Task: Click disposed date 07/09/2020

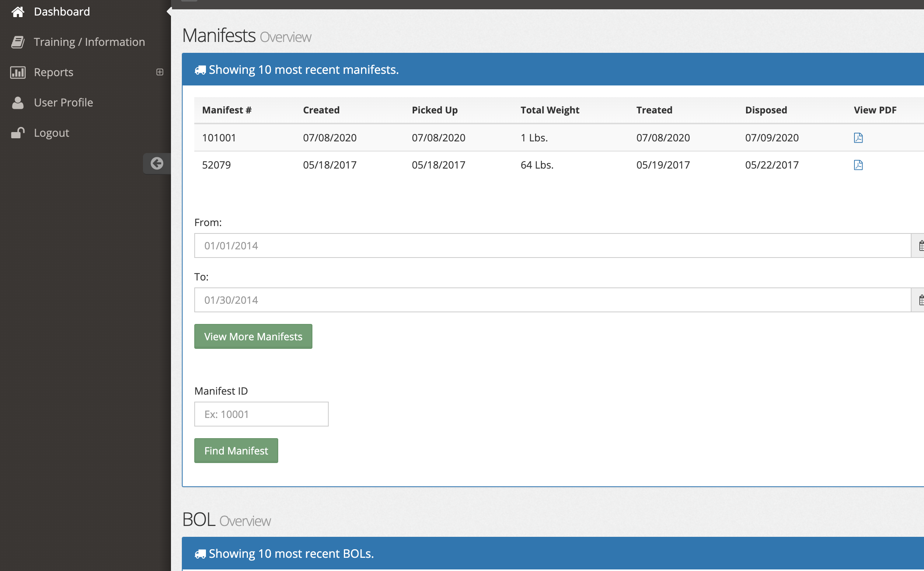Action: pyautogui.click(x=772, y=138)
